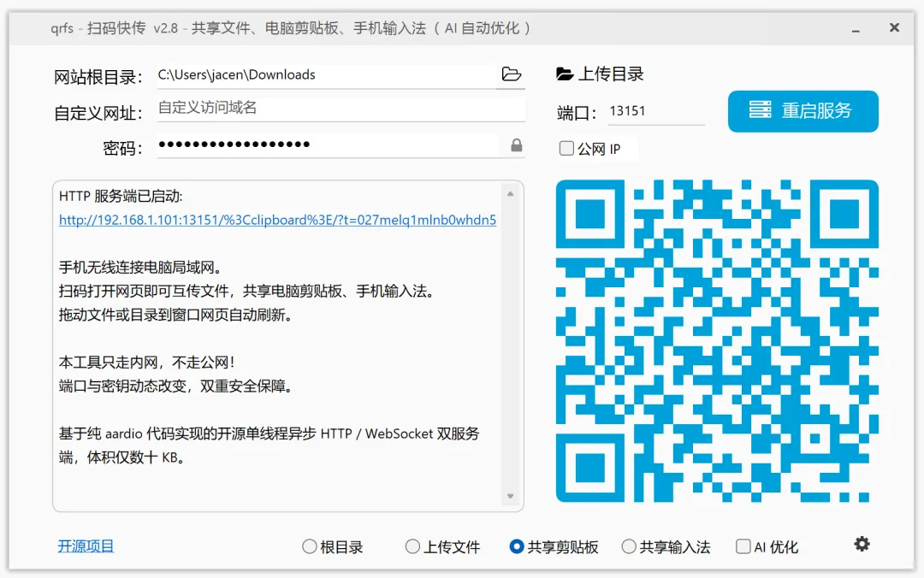Viewport: 924px width, 578px height.
Task: Click the lock icon in password field
Action: tap(516, 145)
